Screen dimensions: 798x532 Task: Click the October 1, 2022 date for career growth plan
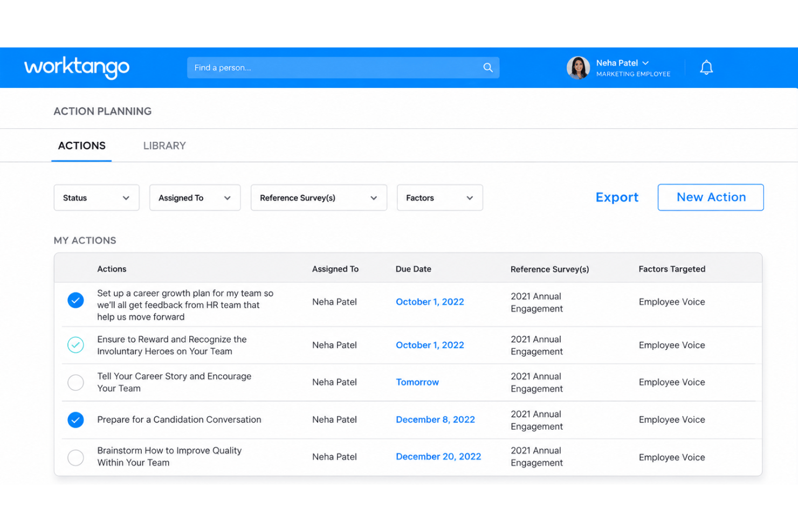430,302
